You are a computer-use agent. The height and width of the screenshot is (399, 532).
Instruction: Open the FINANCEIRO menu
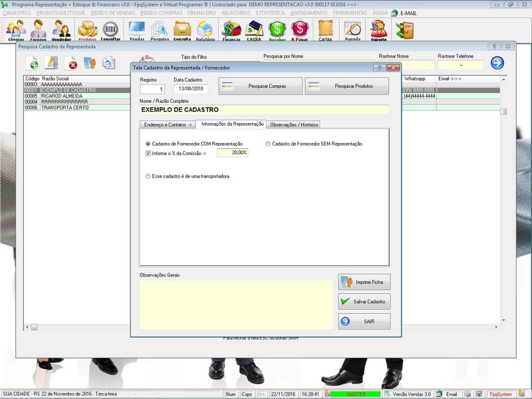[x=202, y=13]
